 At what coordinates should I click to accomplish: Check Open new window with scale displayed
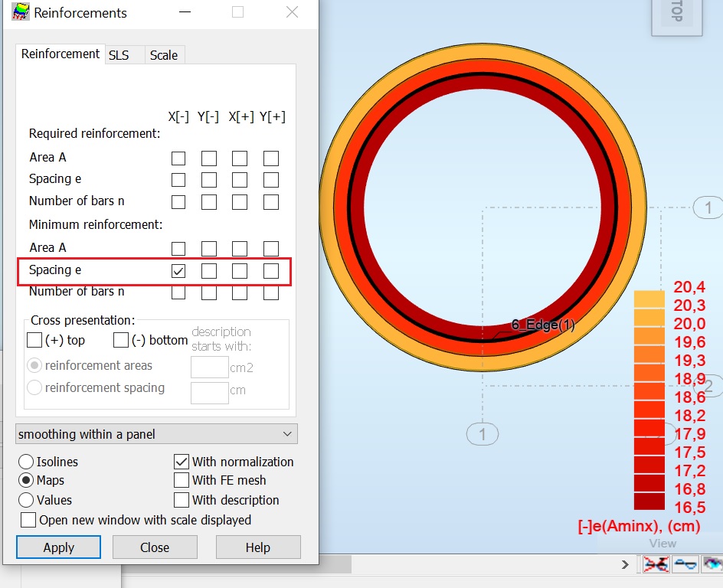click(28, 520)
